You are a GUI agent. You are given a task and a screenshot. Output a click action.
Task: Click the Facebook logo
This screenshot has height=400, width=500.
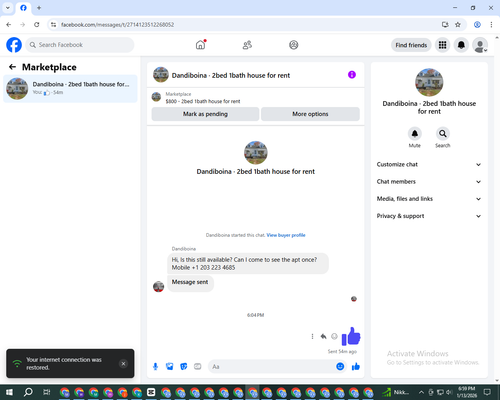coord(14,45)
